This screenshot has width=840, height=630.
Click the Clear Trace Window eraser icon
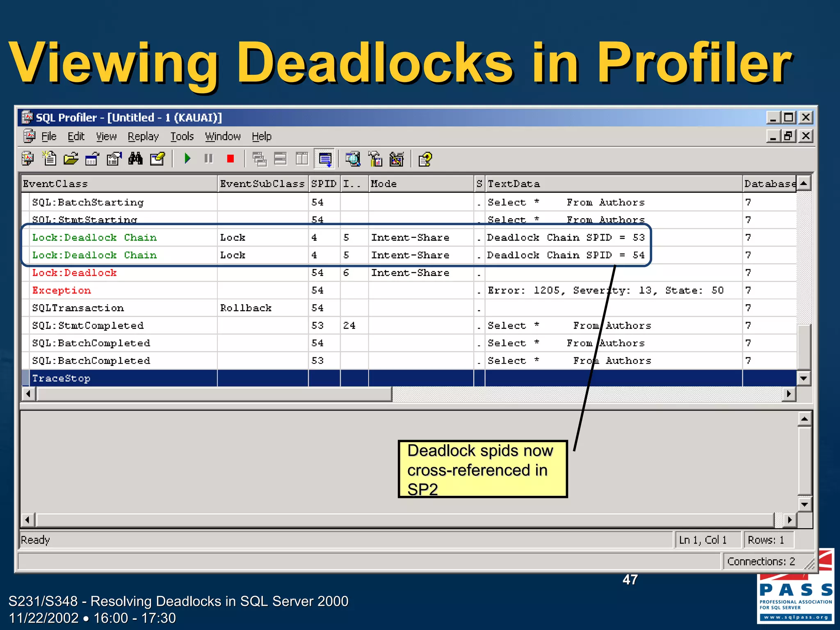pyautogui.click(x=157, y=159)
